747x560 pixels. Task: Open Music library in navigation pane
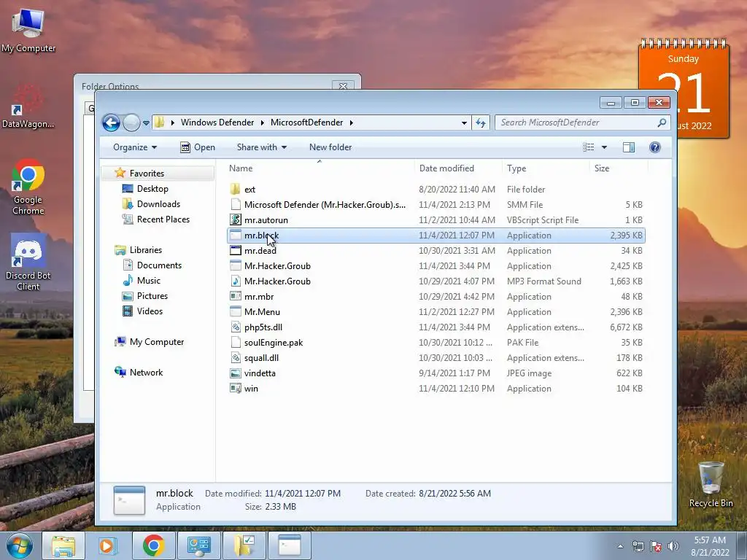click(x=149, y=281)
